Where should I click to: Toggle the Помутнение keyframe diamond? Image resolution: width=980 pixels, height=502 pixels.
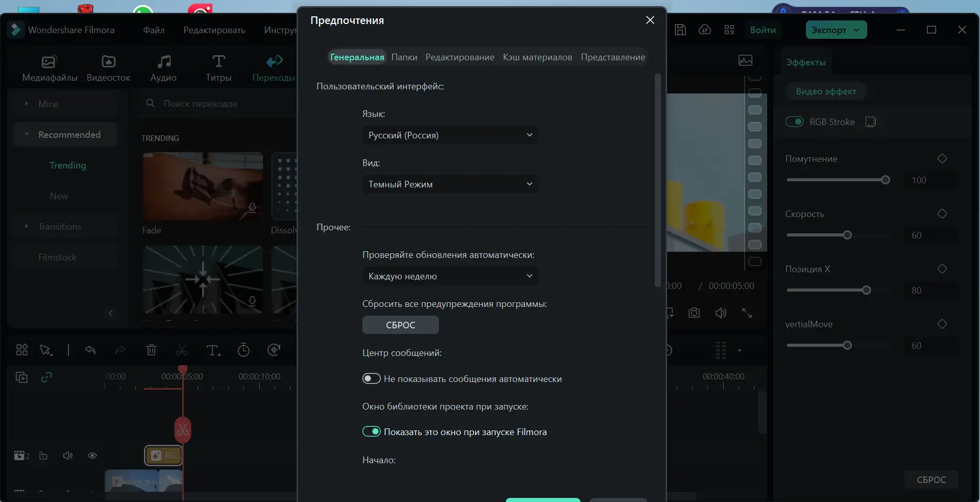[942, 158]
